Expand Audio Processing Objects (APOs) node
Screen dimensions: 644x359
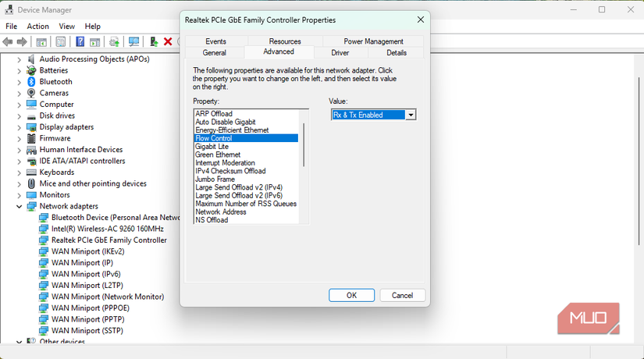(19, 59)
